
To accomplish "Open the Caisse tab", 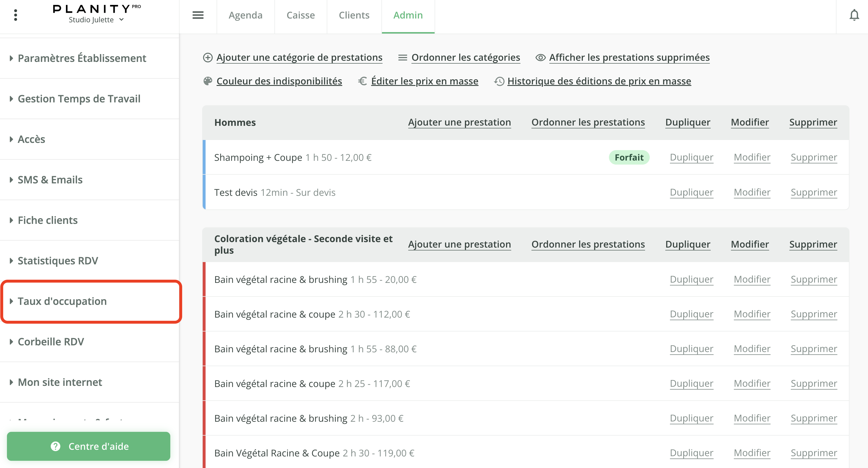I will (301, 15).
